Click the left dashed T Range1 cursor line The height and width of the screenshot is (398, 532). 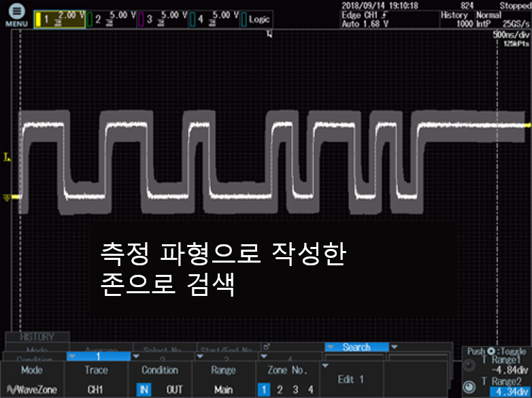point(20,180)
